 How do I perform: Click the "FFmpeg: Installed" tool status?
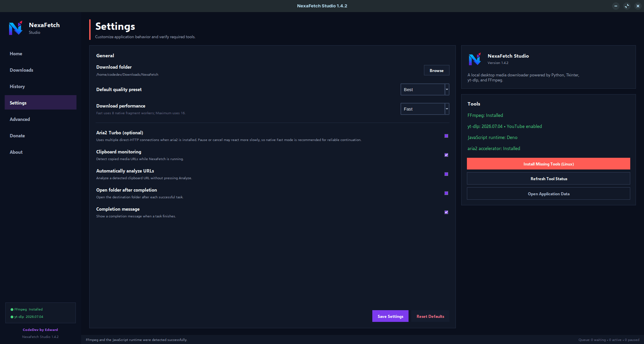tap(485, 115)
